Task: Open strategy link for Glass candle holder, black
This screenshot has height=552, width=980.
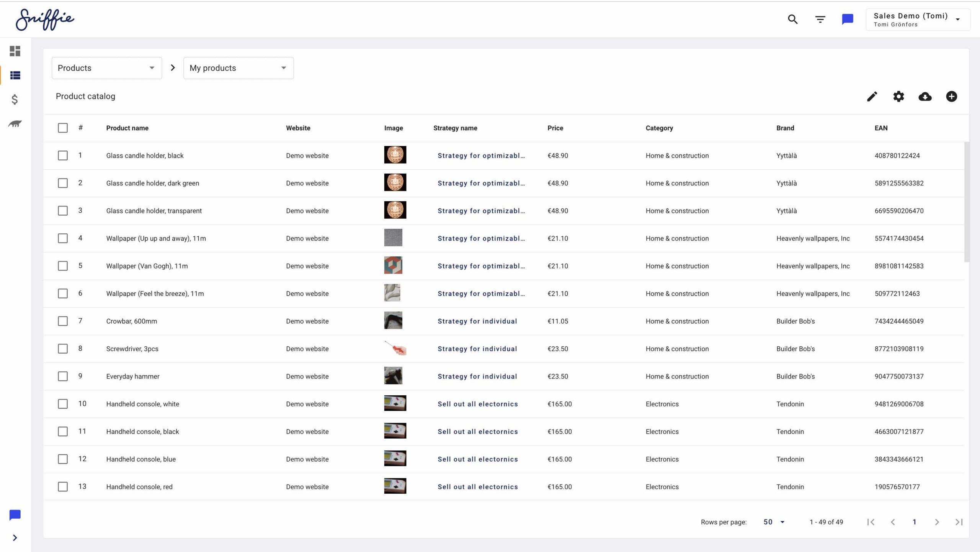Action: pos(481,156)
